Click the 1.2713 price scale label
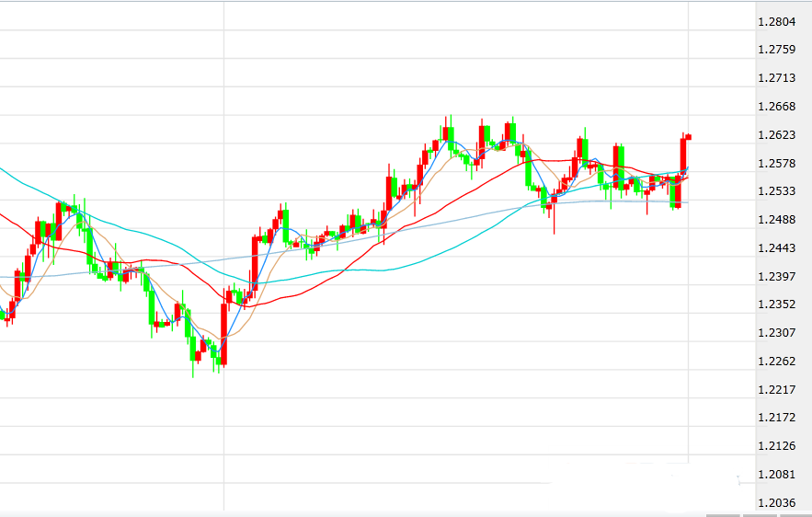 (x=776, y=78)
